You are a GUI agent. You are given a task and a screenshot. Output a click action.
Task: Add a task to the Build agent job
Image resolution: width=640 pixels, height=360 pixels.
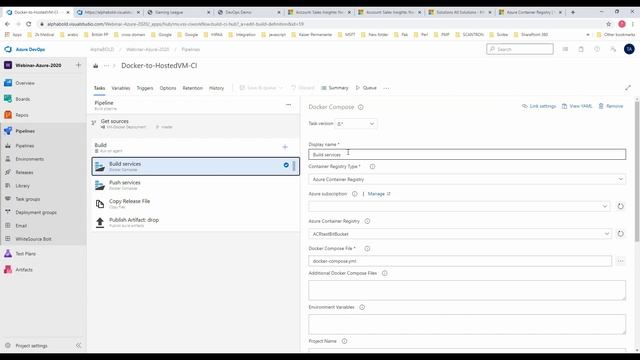[285, 147]
